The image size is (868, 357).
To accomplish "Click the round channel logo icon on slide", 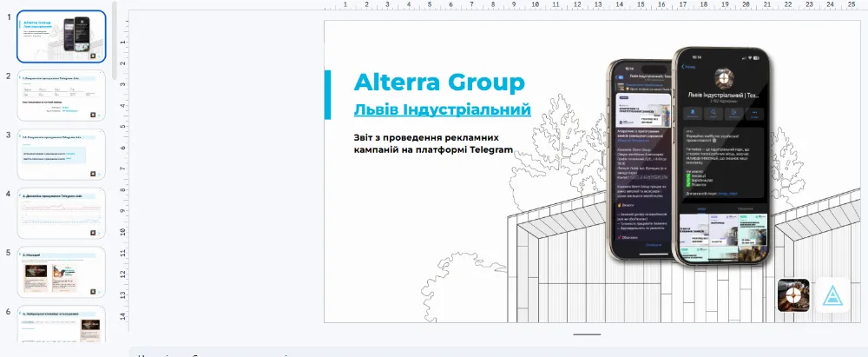I will (793, 295).
